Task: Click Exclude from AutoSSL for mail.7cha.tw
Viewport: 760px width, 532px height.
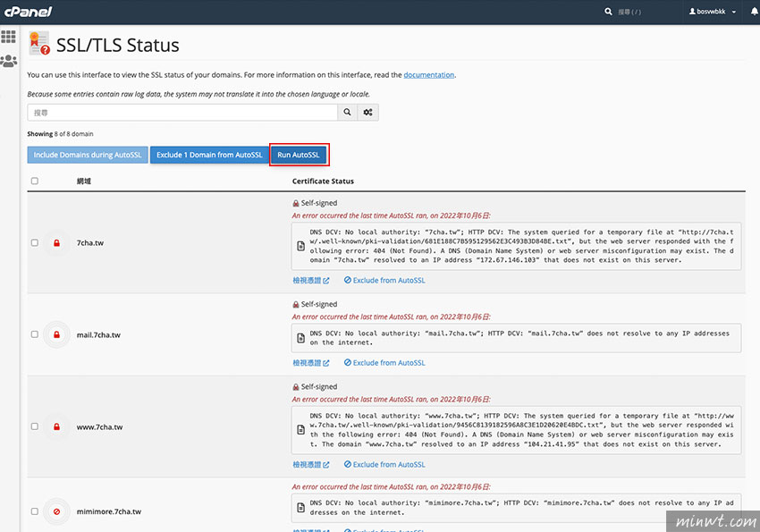Action: tap(384, 363)
